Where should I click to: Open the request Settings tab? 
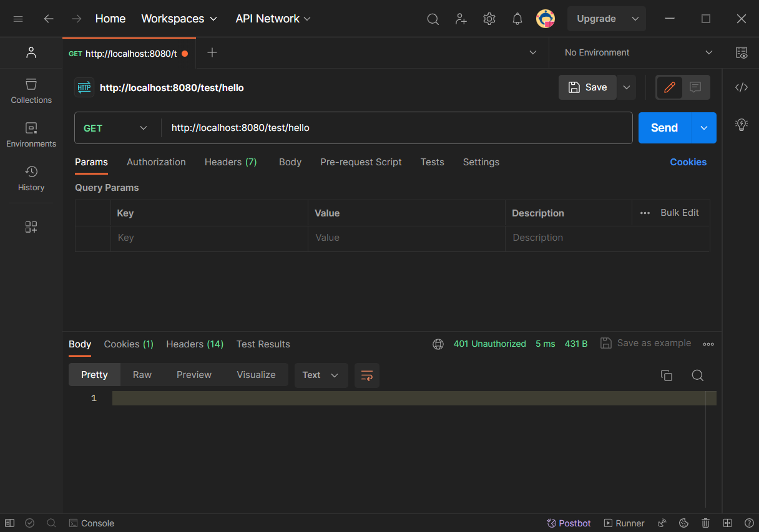point(481,162)
